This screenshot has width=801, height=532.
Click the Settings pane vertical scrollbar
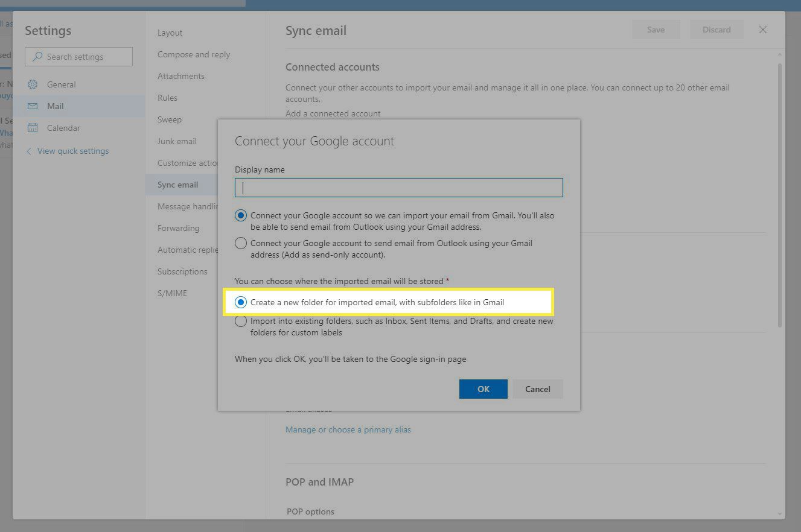pos(780,195)
